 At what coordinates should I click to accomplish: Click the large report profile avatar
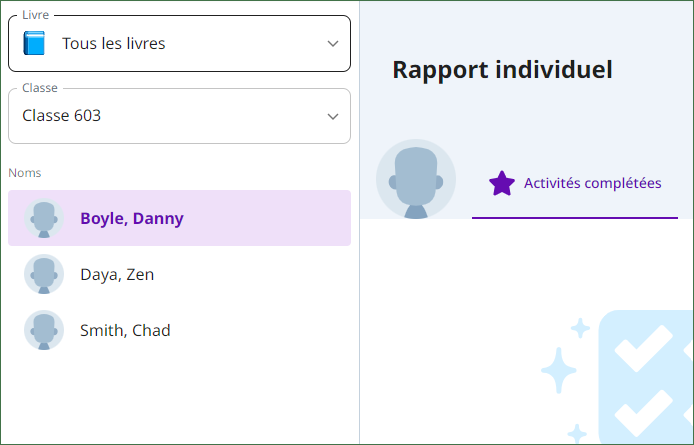click(416, 179)
